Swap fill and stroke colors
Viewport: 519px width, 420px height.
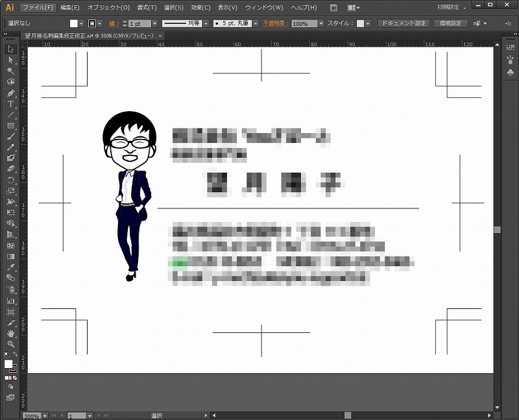[16, 354]
